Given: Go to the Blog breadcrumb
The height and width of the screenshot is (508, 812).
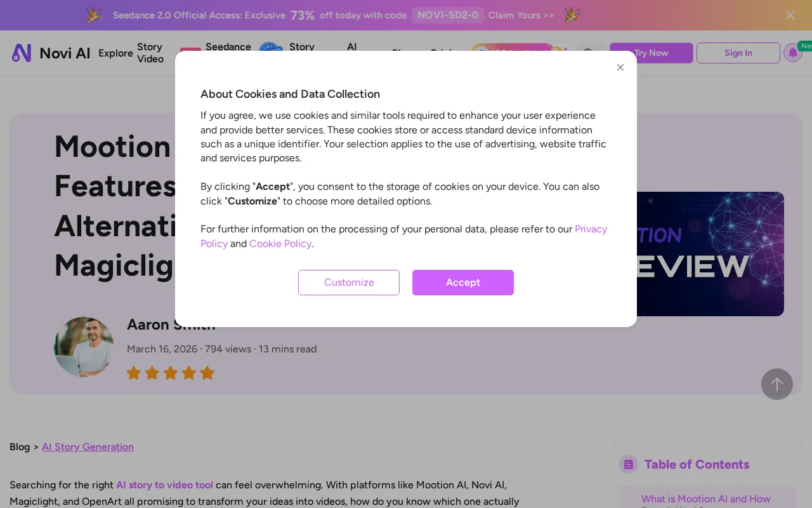Looking at the screenshot, I should pos(20,447).
